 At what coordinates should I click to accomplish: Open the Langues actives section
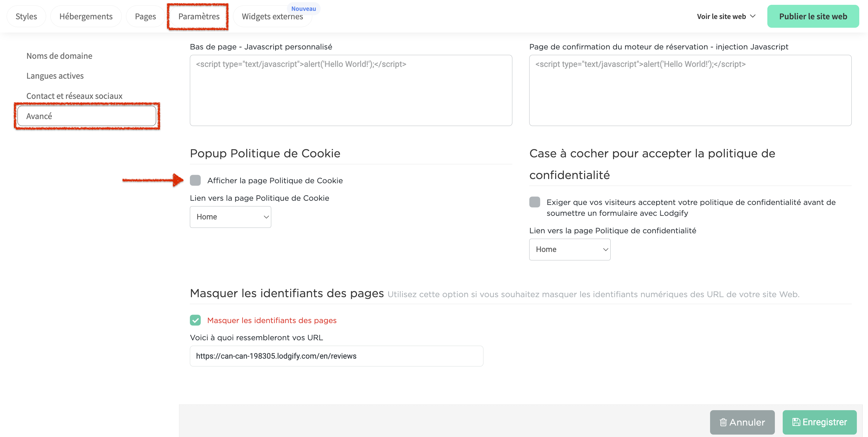55,76
